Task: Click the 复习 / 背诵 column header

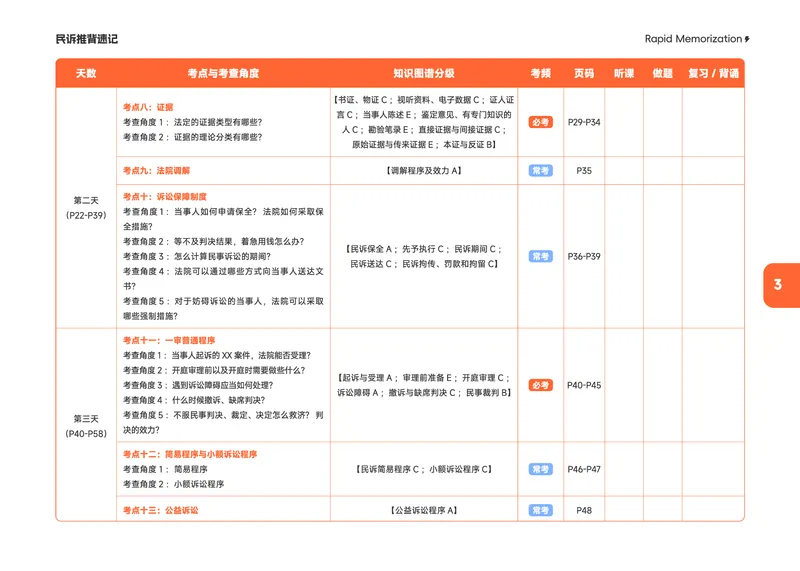Action: tap(713, 73)
